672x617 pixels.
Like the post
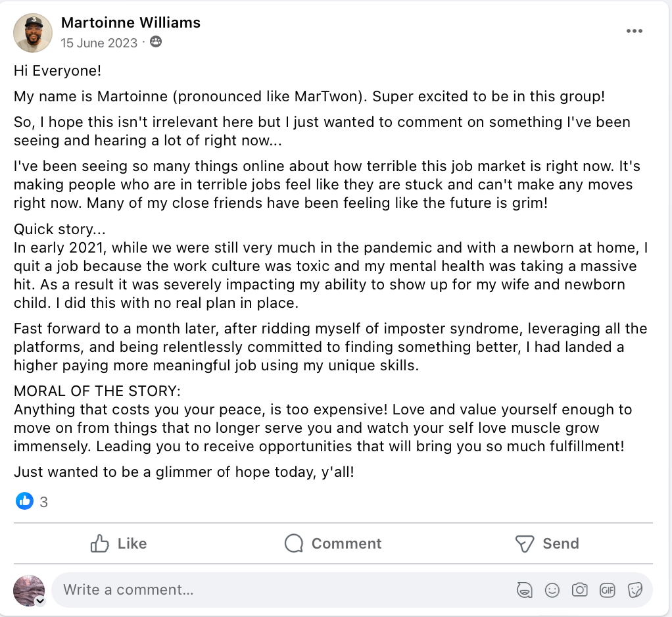[x=118, y=543]
